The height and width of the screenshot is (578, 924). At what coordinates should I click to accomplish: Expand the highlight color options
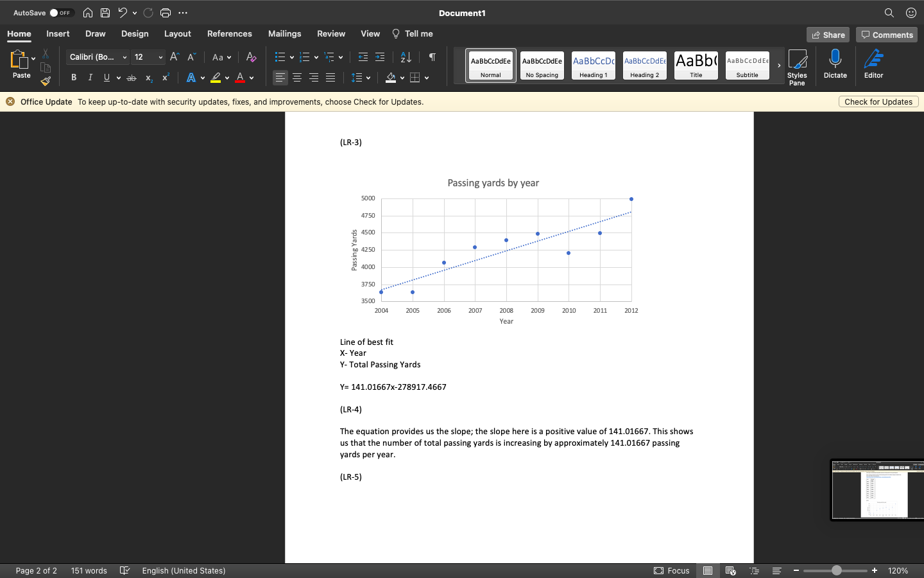(227, 77)
